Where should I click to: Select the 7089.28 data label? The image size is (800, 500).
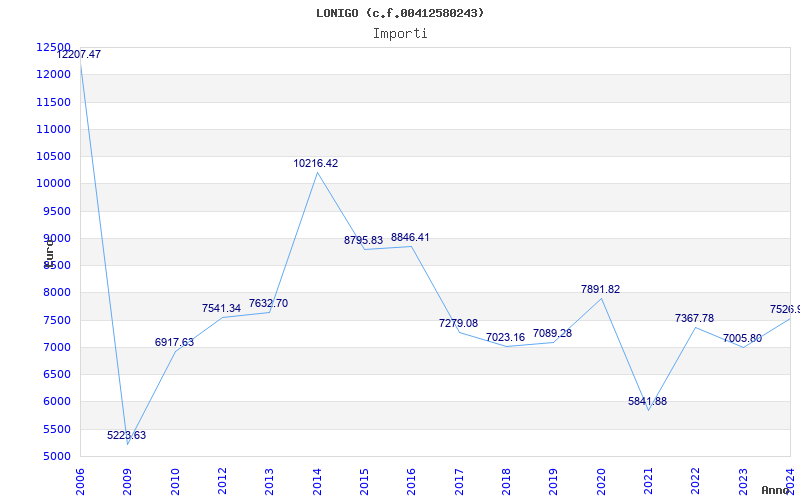click(x=553, y=333)
